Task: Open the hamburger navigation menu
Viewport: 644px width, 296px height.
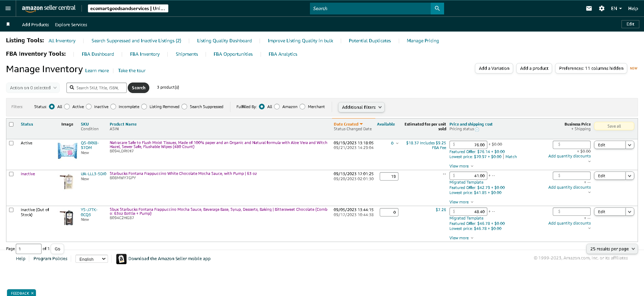Action: pyautogui.click(x=8, y=8)
